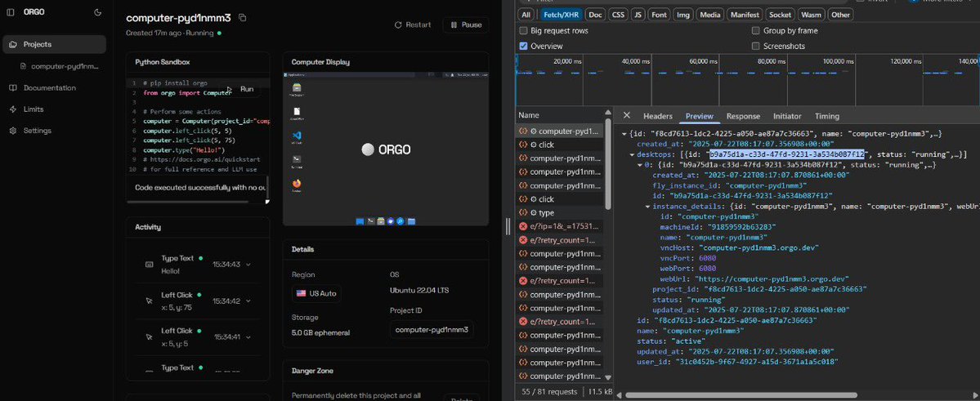
Task: Select the Fetch/XHR request filter
Action: (559, 15)
